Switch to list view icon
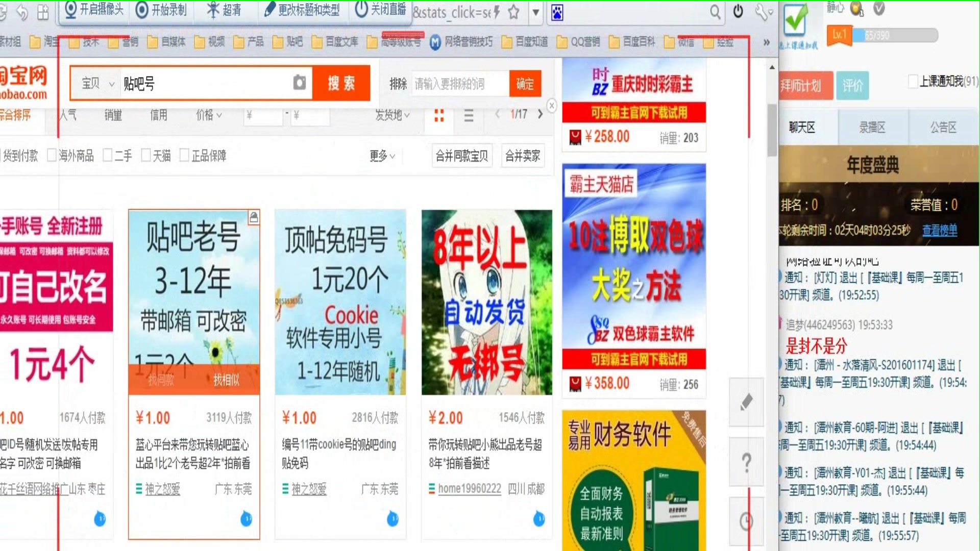980x551 pixels. point(469,115)
